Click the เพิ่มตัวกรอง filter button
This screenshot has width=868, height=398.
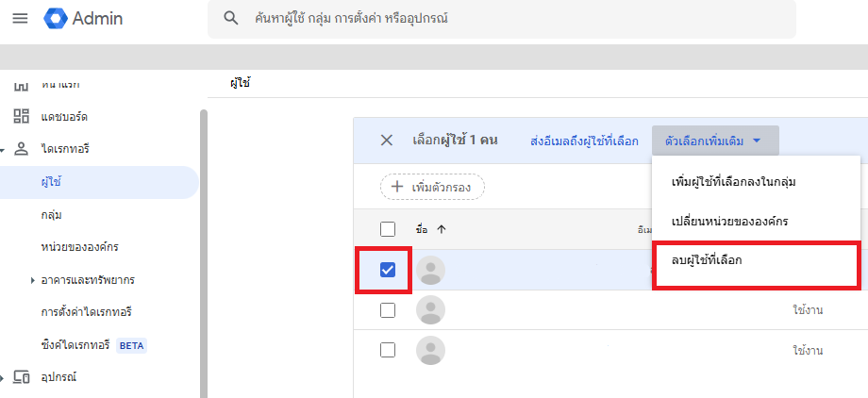point(432,187)
